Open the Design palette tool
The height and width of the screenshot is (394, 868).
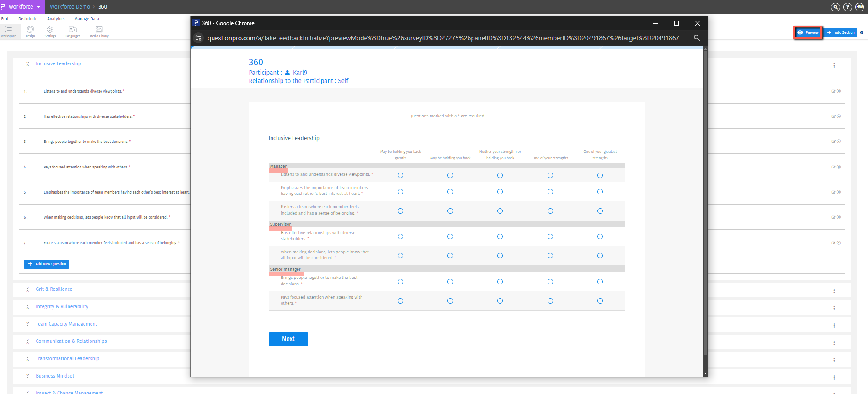30,31
